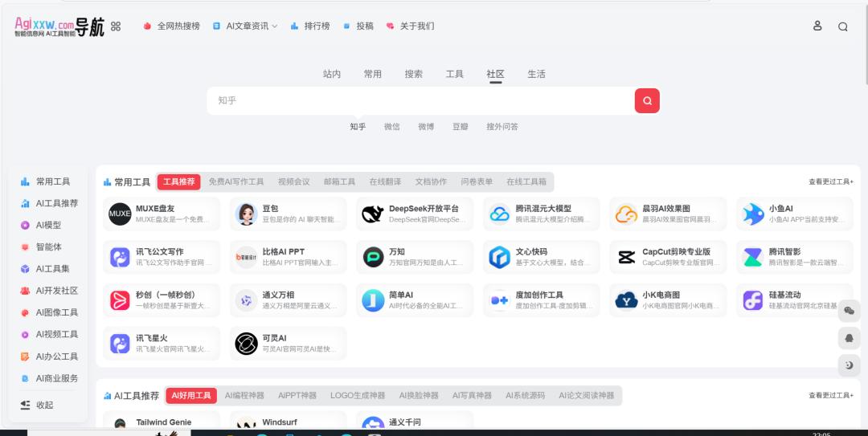Click the CapCut剪映专业版 icon
The height and width of the screenshot is (436, 868).
(626, 257)
